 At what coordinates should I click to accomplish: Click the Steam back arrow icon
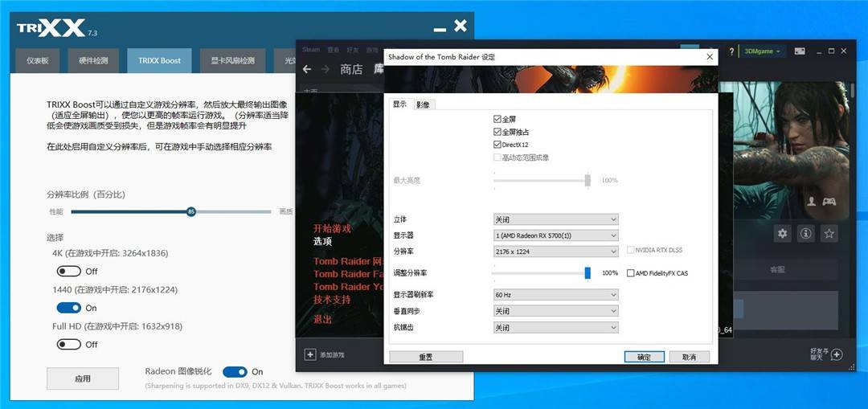tap(307, 69)
